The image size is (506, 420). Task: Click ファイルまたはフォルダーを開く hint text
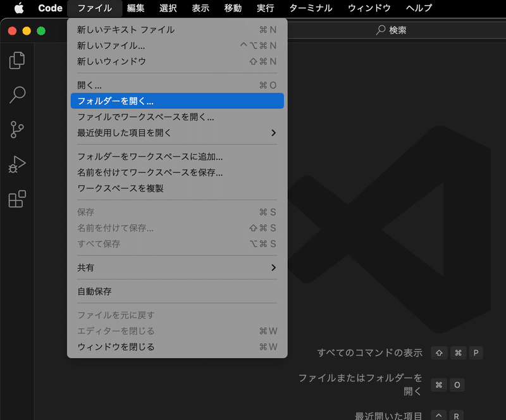pos(360,385)
